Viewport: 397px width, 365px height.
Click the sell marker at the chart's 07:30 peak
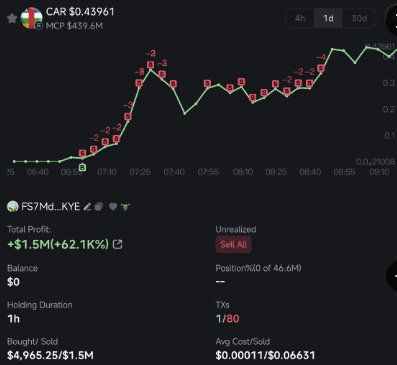[150, 65]
